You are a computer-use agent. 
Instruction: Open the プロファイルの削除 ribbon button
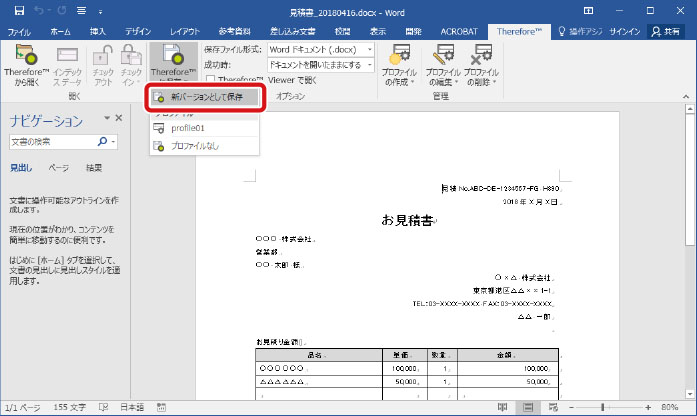[482, 64]
